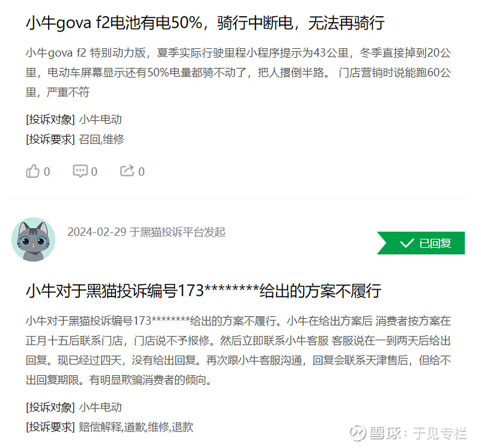Viewport: 481px width, 448px height.
Task: Click the share arrow icon
Action: (x=127, y=171)
